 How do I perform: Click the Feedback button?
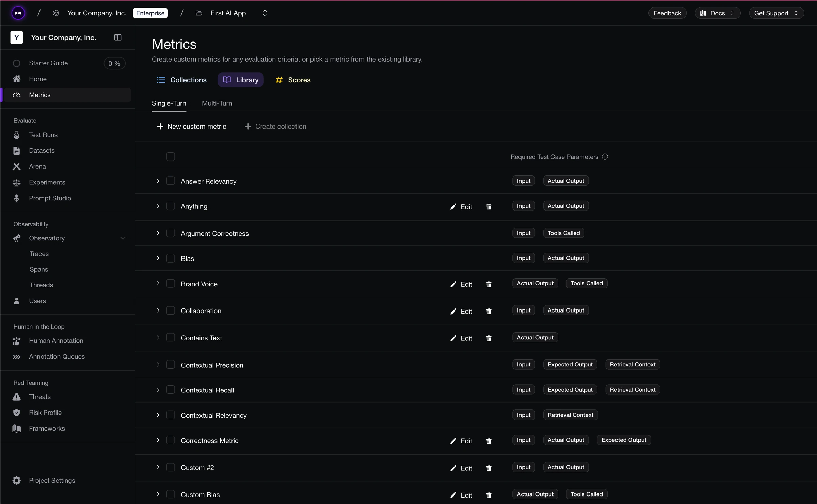(x=667, y=13)
